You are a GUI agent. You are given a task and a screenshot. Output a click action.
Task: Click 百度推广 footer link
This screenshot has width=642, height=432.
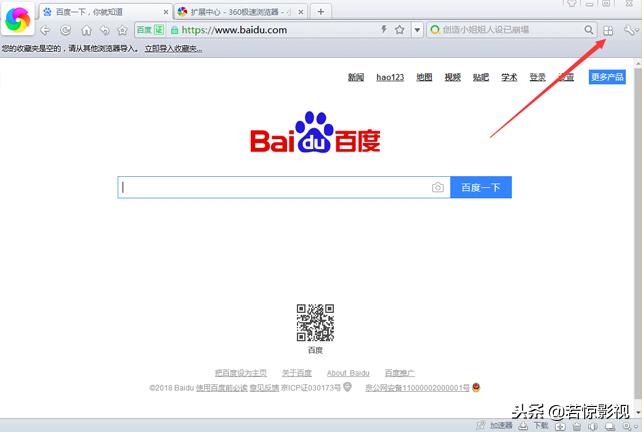(x=400, y=373)
